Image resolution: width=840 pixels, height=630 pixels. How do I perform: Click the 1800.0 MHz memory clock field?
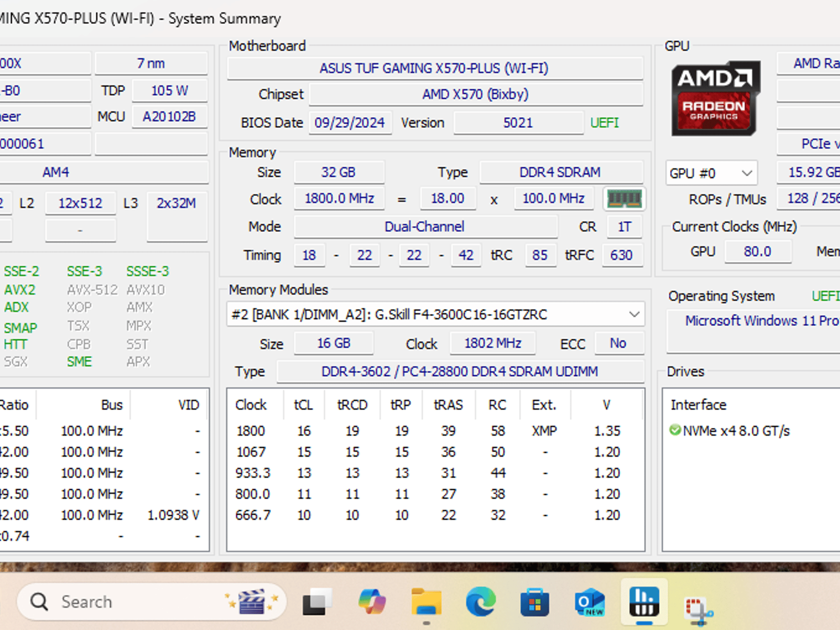click(339, 199)
